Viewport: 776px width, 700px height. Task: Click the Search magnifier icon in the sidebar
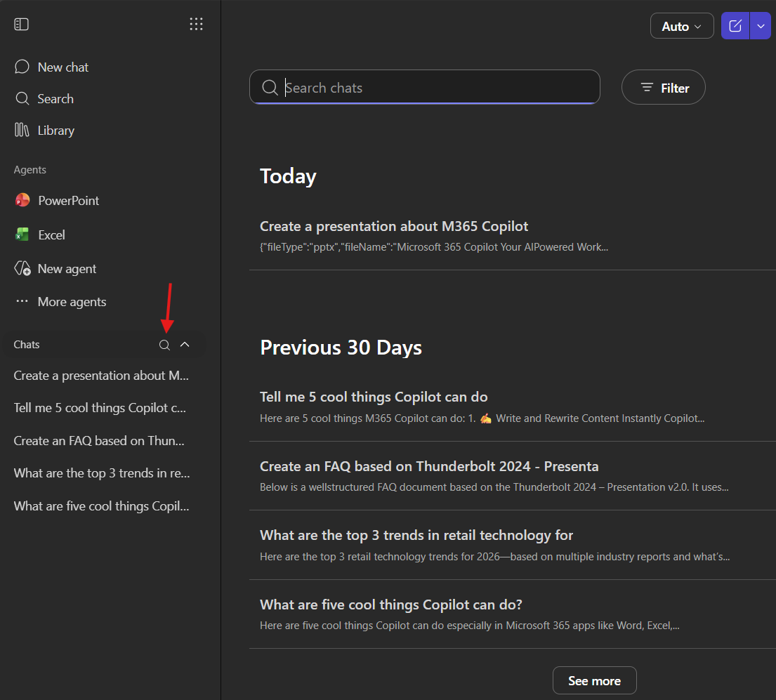pos(22,98)
